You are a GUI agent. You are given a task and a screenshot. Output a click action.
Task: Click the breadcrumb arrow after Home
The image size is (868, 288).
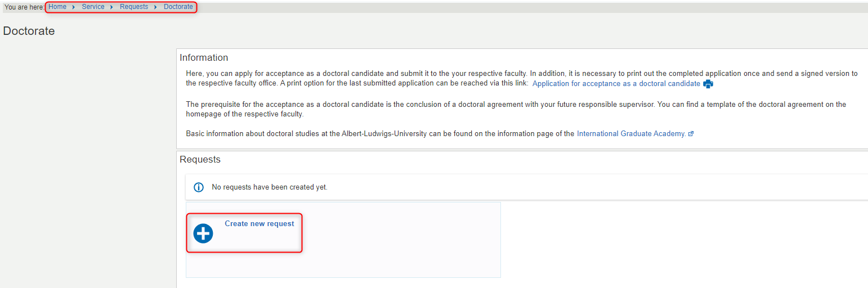74,7
